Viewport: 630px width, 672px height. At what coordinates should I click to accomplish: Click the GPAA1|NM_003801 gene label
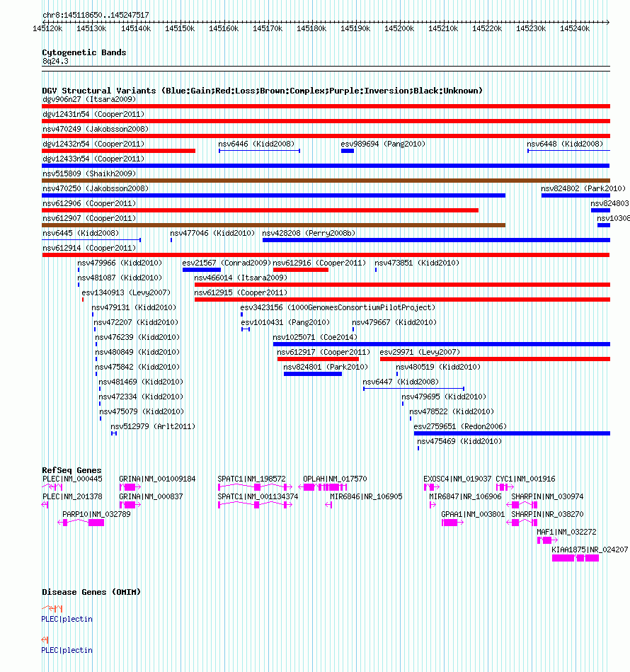point(473,514)
